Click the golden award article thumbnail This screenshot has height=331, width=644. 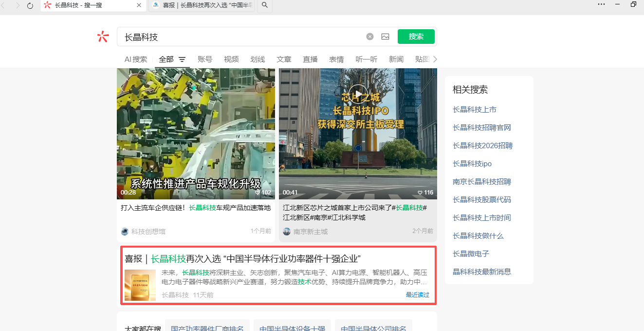(140, 285)
